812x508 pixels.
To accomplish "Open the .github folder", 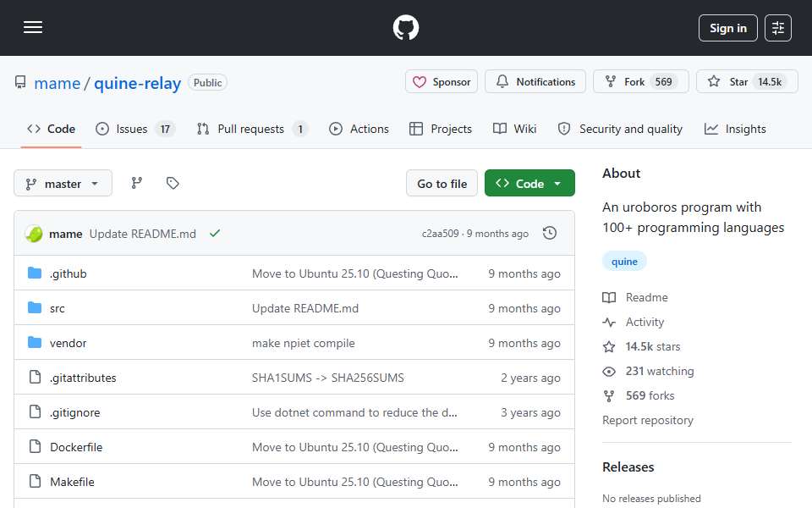I will click(x=68, y=273).
